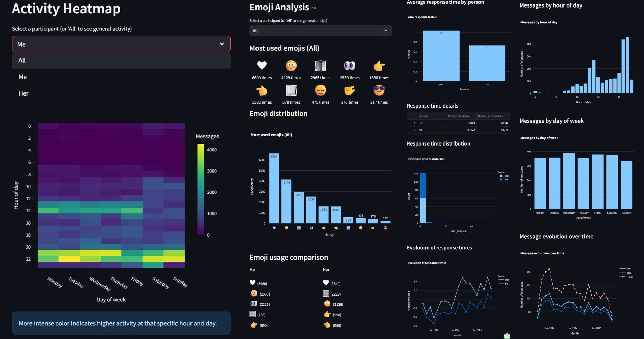
Task: Click the heart emoji next to (3960)
Action: click(x=252, y=282)
